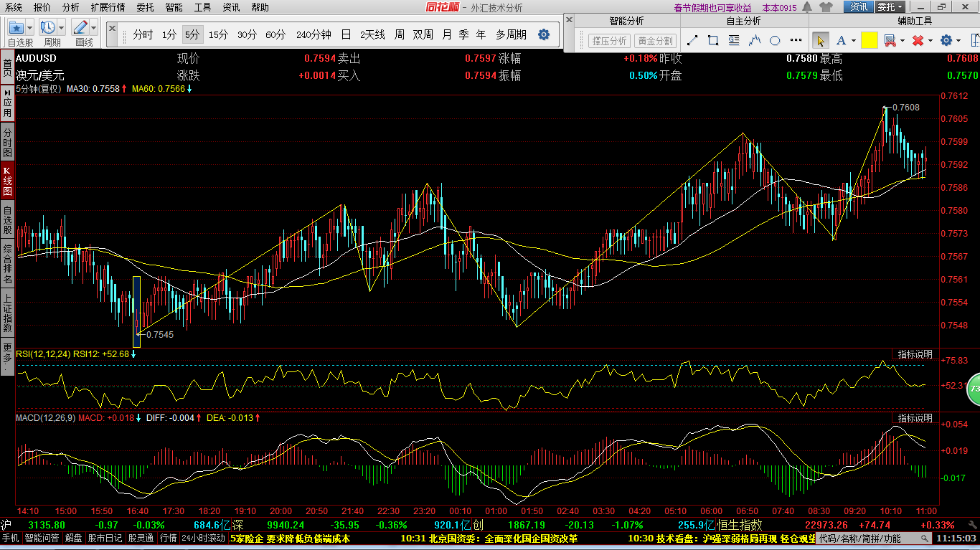This screenshot has width=980, height=550.
Task: Click the auxiliary tools gear icon
Action: [x=946, y=40]
